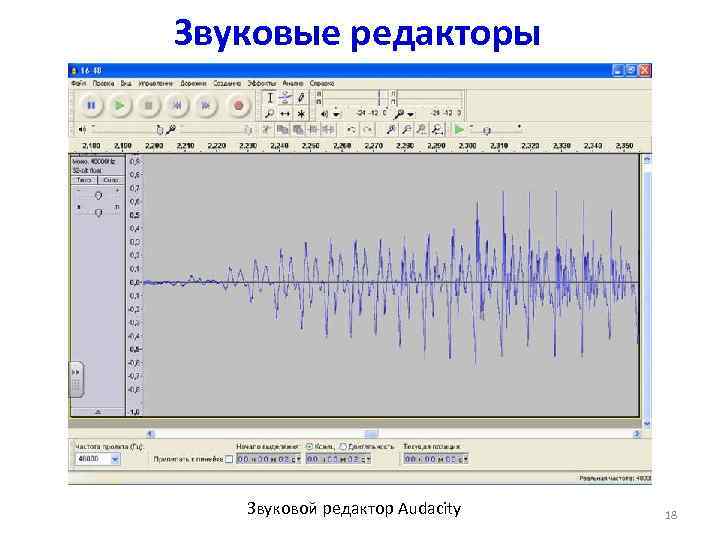Toggle the Соло track button
The width and height of the screenshot is (720, 540).
(111, 180)
